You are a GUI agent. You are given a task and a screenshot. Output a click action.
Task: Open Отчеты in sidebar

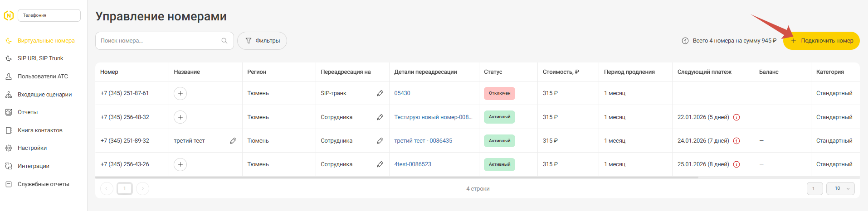point(28,112)
